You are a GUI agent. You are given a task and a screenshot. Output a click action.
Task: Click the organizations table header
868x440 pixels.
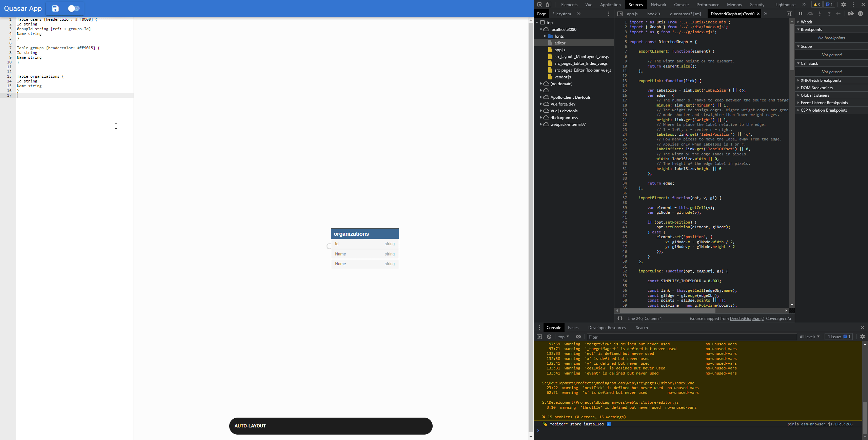click(x=364, y=234)
